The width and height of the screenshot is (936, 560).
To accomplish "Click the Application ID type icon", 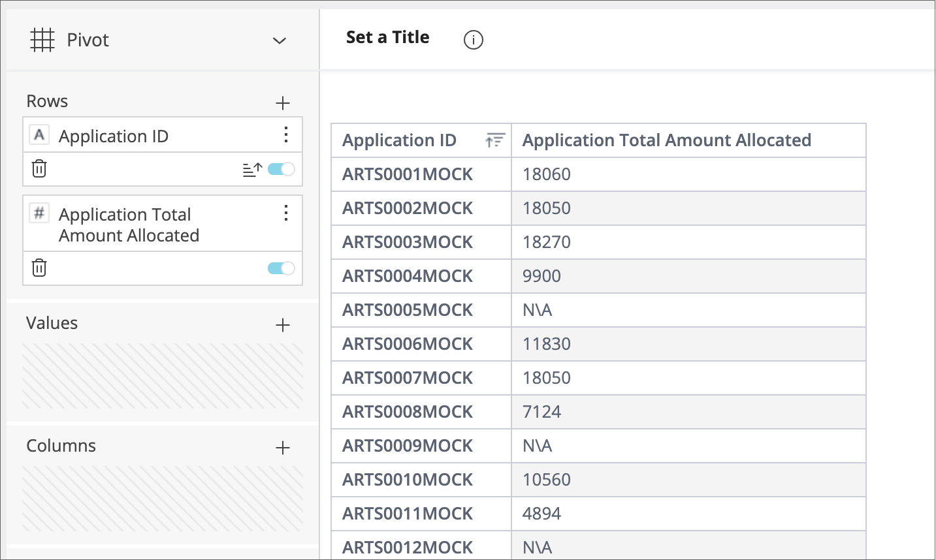I will pyautogui.click(x=39, y=135).
